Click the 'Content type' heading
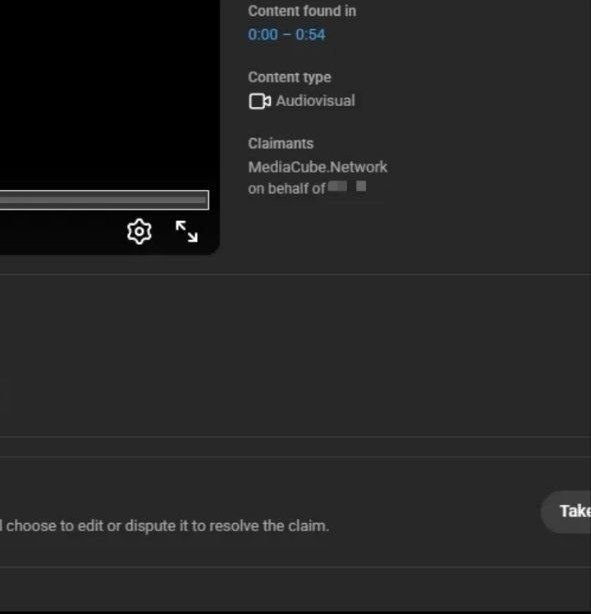 [x=289, y=77]
